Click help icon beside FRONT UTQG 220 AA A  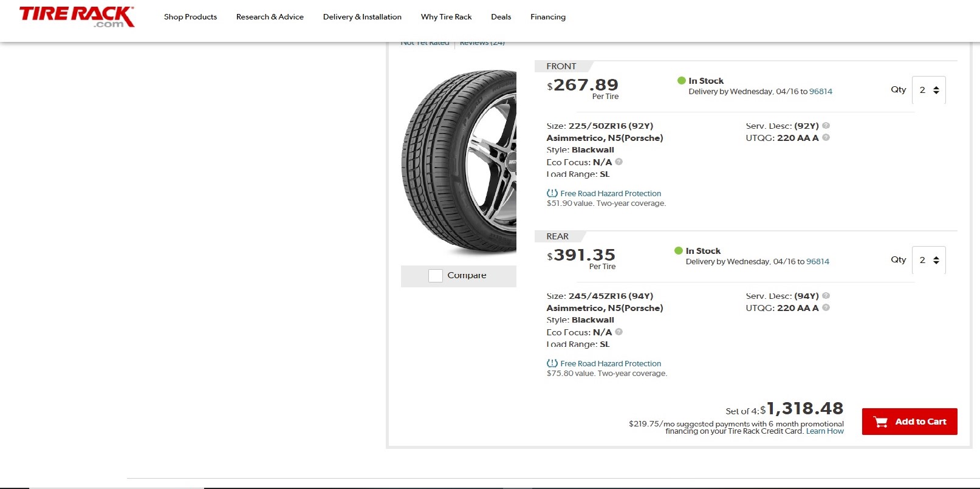coord(826,138)
